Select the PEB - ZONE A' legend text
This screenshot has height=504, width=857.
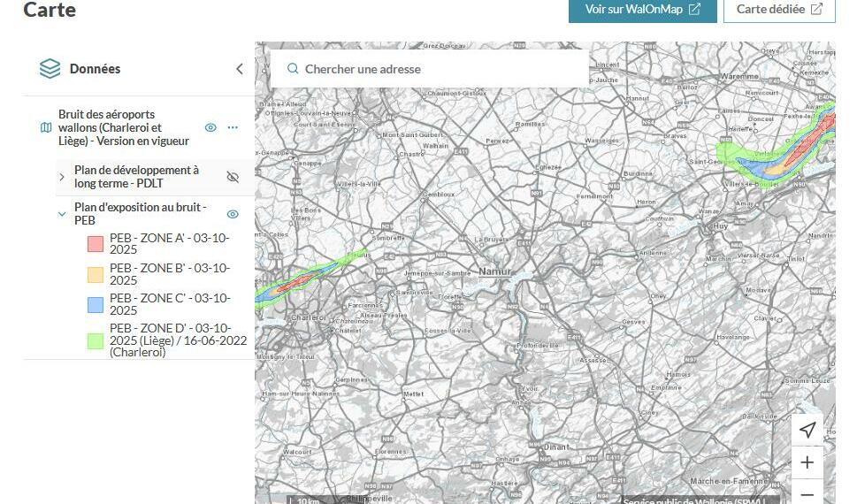[170, 244]
